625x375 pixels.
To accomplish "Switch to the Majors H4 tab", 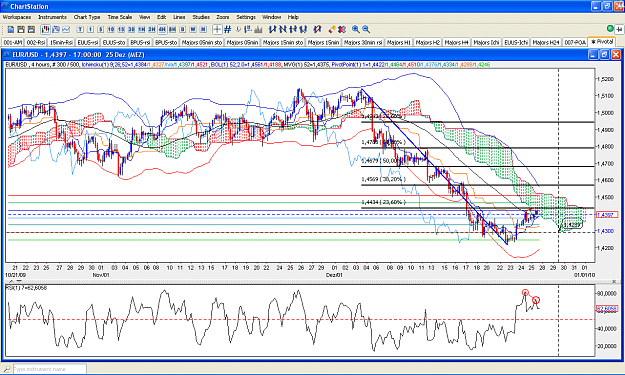I will [x=456, y=42].
